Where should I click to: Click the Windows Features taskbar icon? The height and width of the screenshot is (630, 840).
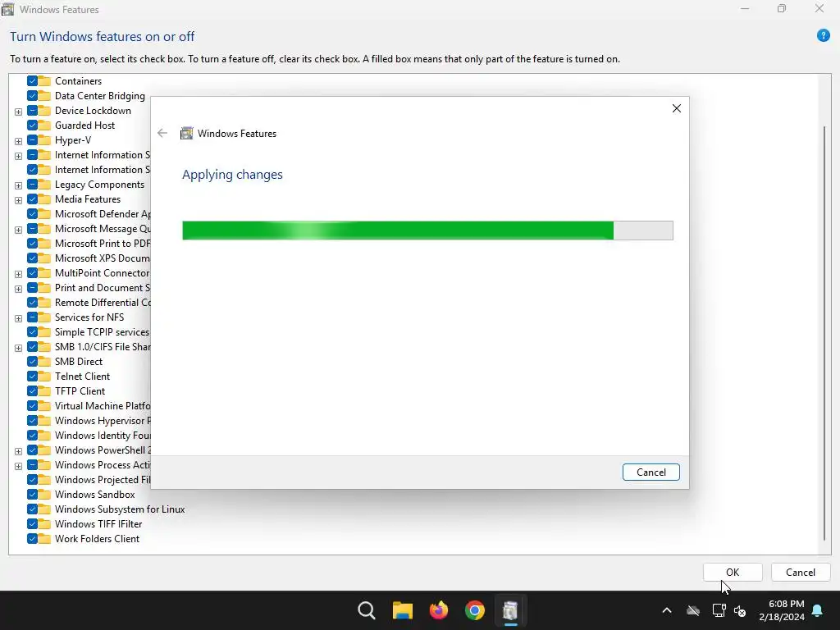click(x=510, y=610)
